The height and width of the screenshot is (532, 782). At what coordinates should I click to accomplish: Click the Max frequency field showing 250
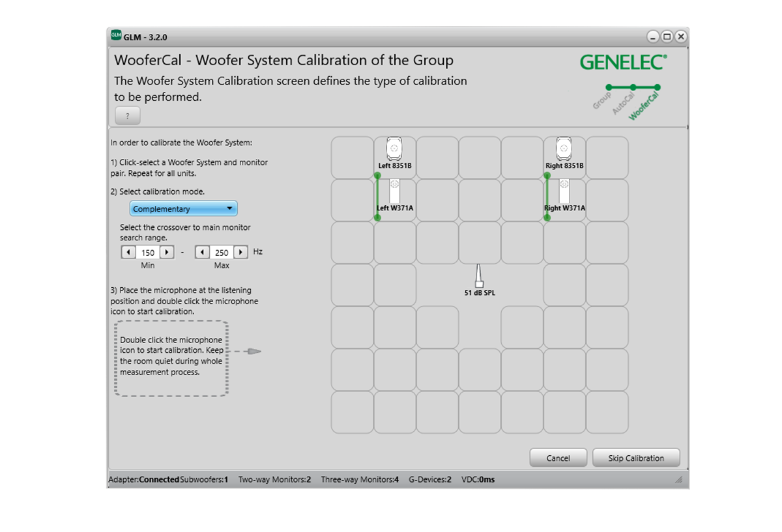(222, 252)
